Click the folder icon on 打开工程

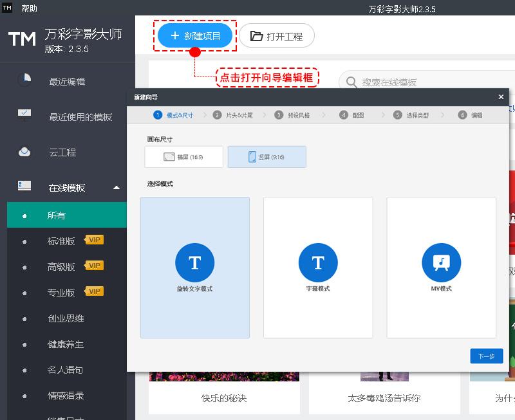[x=254, y=36]
